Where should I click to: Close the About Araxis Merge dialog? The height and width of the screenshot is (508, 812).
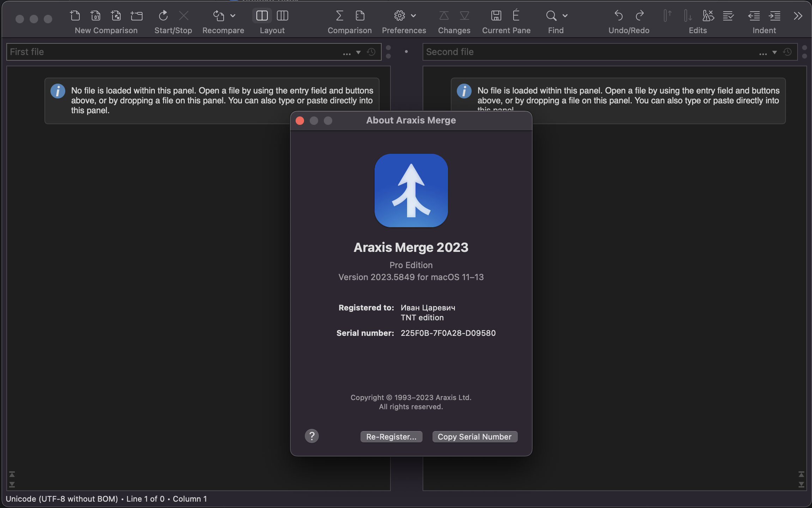300,121
